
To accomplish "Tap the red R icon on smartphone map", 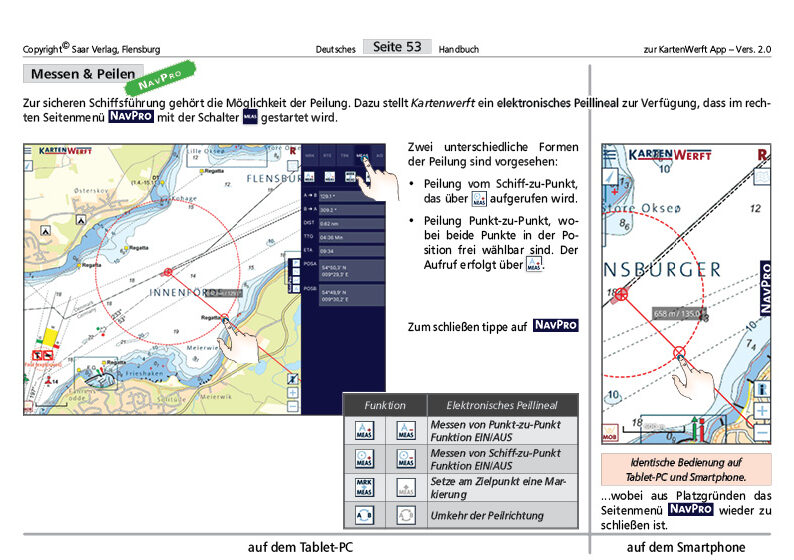I will (x=763, y=154).
